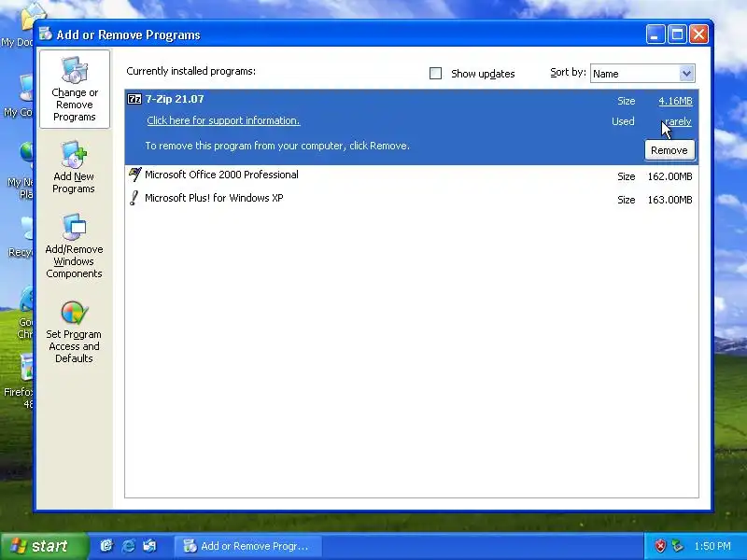The width and height of the screenshot is (747, 560).
Task: Open the Windows Start menu
Action: pyautogui.click(x=44, y=546)
